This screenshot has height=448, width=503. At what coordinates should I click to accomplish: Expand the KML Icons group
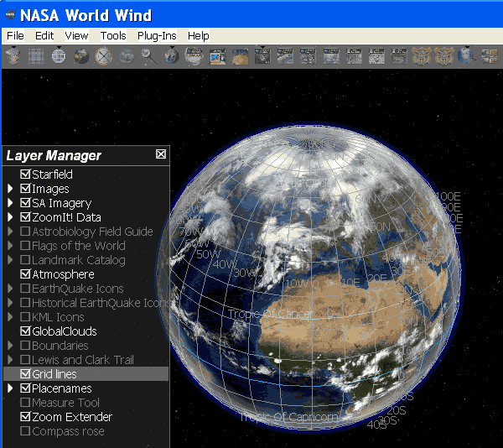(x=10, y=317)
